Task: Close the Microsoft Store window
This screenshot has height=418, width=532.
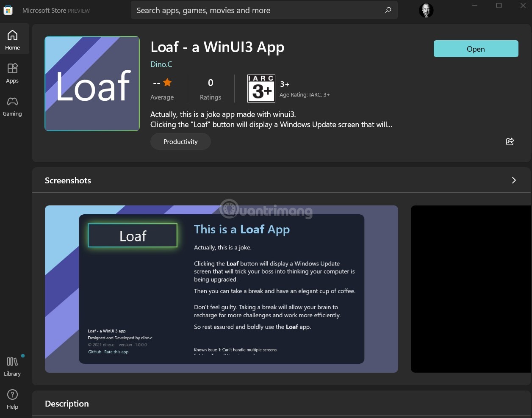Action: tap(523, 6)
